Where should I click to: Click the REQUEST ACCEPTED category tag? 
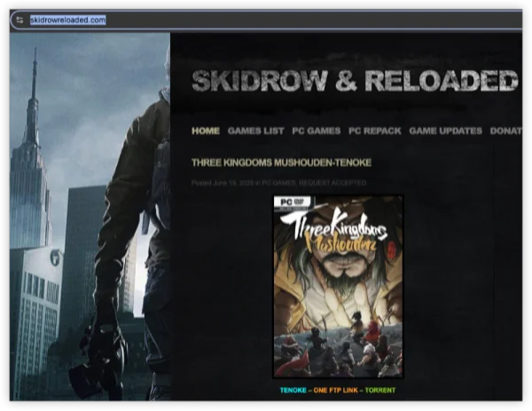pyautogui.click(x=332, y=183)
